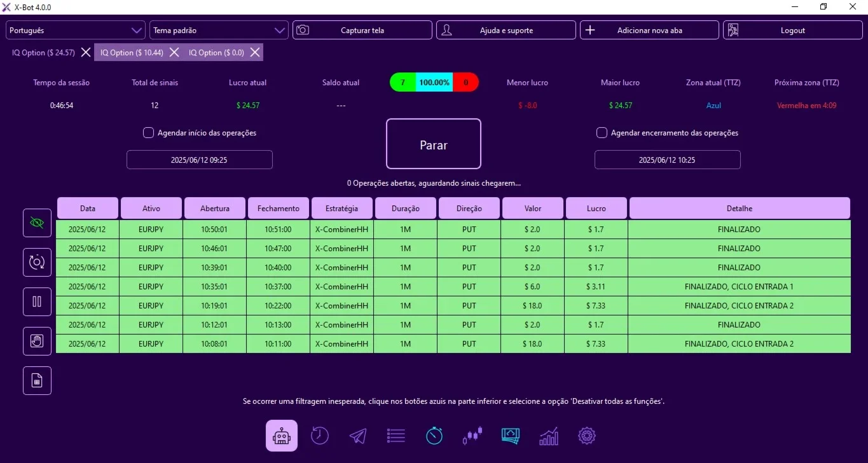
Task: Open the robot icon in bottom toolbar
Action: click(281, 436)
